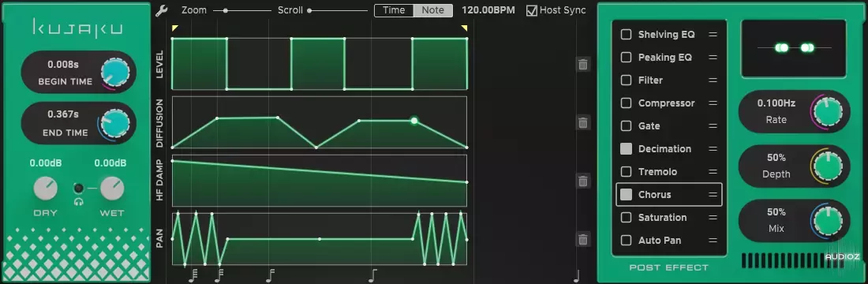Viewport: 868px width, 284px height.
Task: Clear the HF DAMP envelope trash icon
Action: point(583,181)
